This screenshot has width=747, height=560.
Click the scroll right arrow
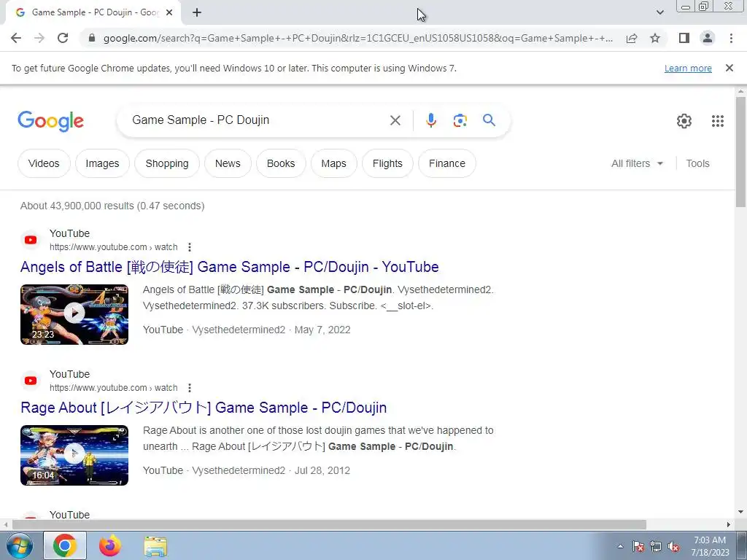(x=729, y=524)
